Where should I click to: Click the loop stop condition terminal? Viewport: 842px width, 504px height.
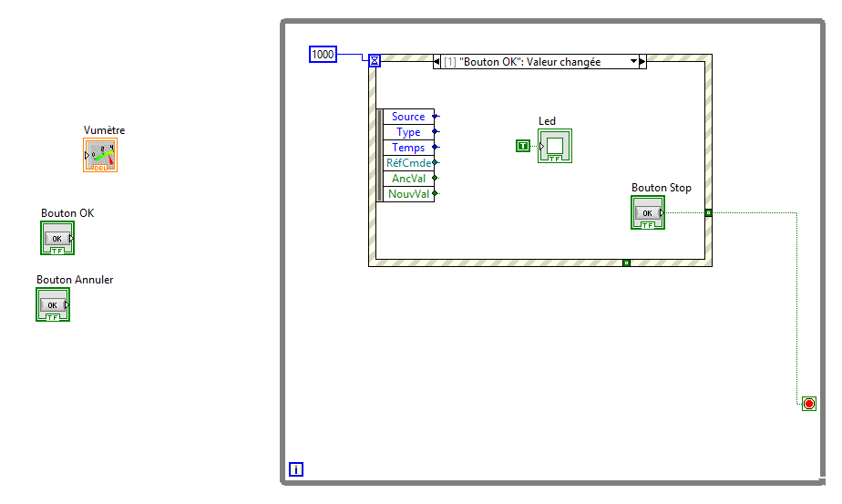[808, 404]
